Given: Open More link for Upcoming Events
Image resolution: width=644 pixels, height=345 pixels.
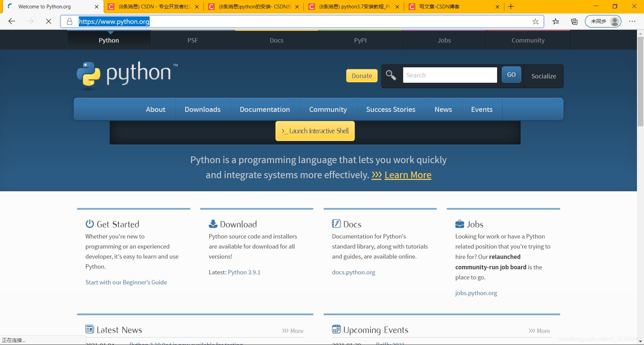Looking at the screenshot, I should [539, 331].
